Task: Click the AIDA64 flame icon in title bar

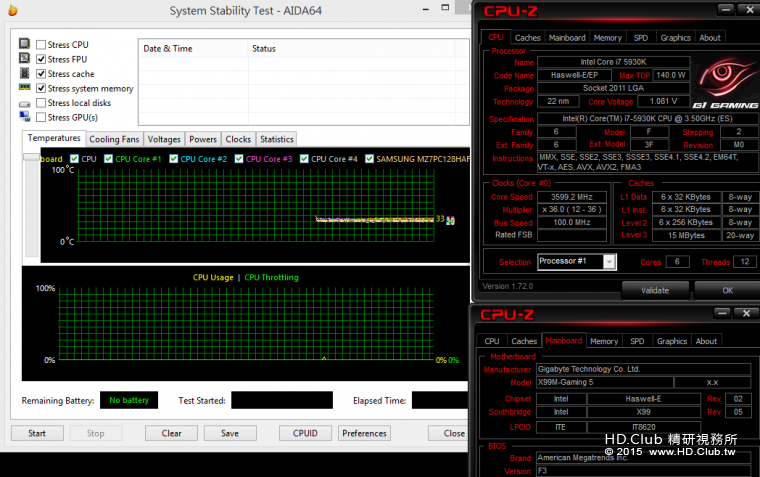Action: click(x=13, y=10)
